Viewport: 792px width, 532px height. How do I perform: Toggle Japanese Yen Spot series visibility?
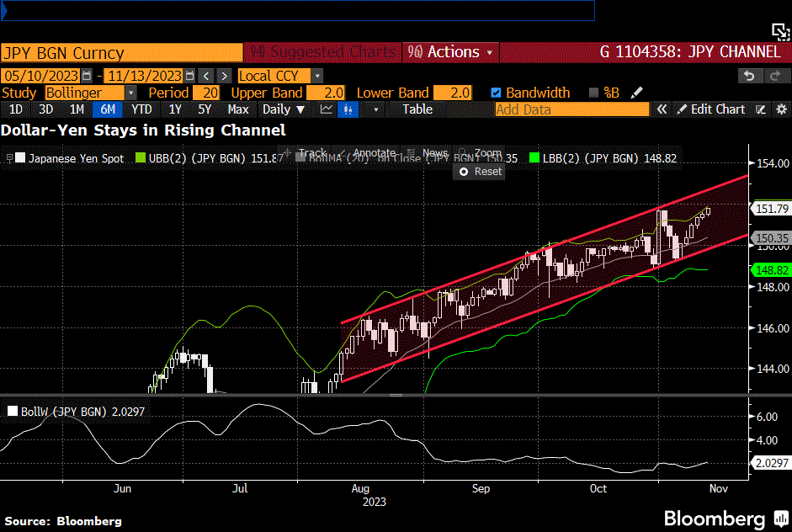click(x=20, y=158)
